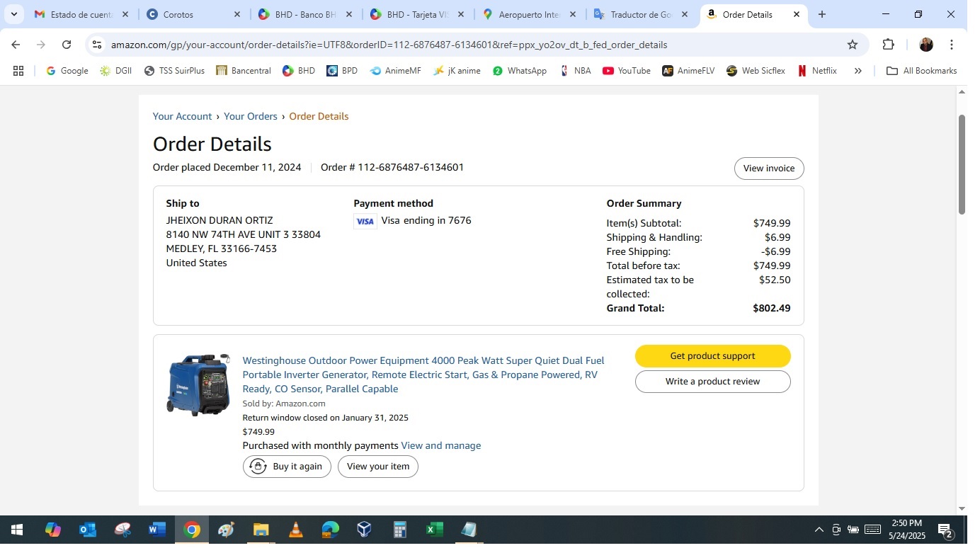Open site information icon in address bar
The height and width of the screenshot is (548, 980).
coord(97,45)
